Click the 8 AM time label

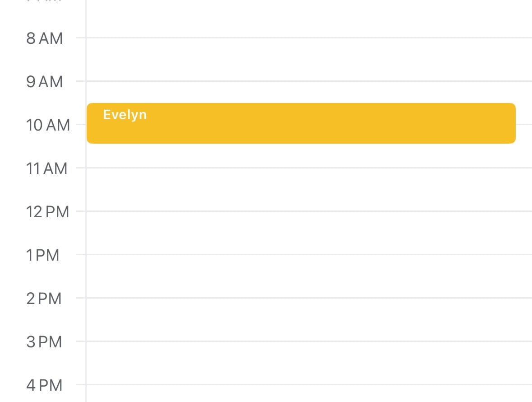[x=45, y=38]
